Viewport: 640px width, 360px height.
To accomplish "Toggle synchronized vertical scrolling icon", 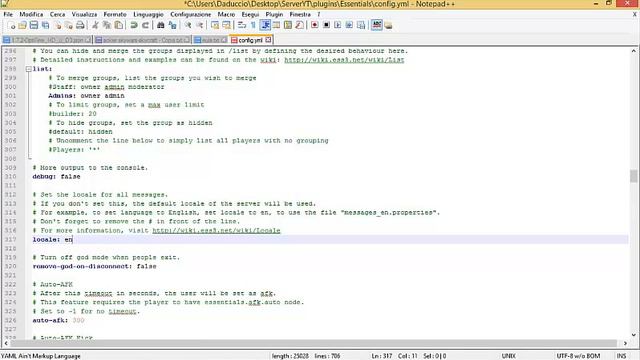I will pos(215,25).
